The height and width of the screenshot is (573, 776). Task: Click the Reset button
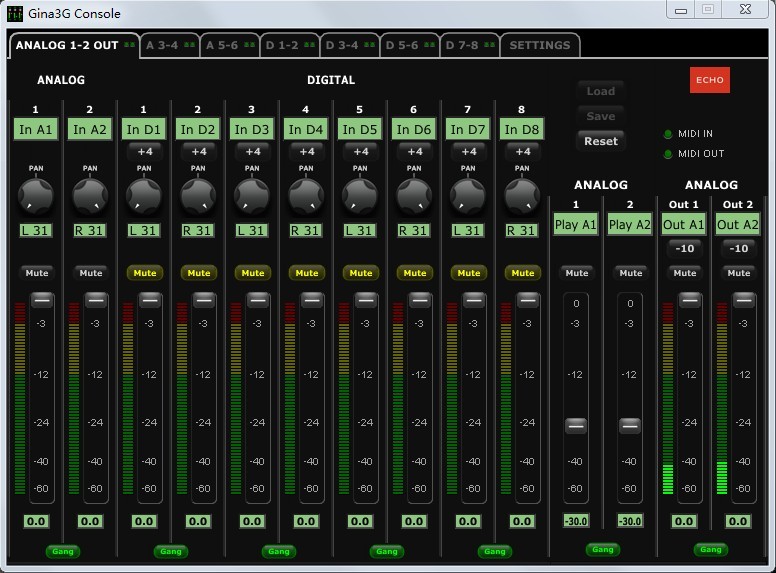click(x=601, y=141)
